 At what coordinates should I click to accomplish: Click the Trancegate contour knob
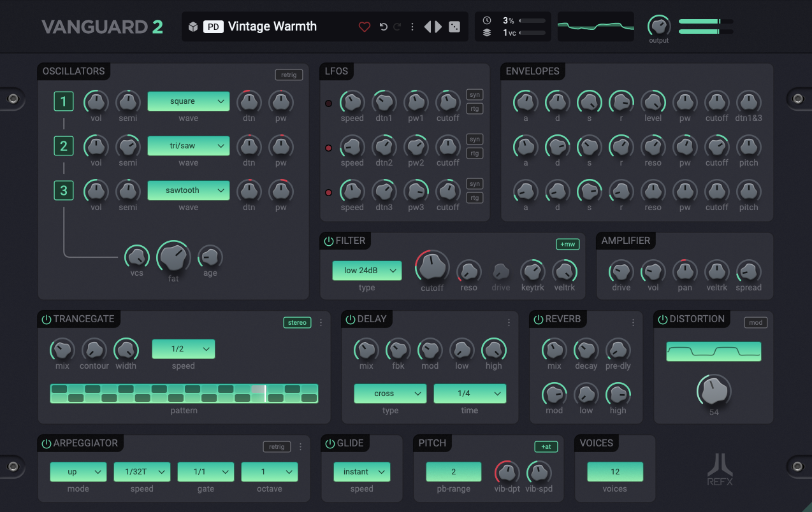click(x=94, y=350)
